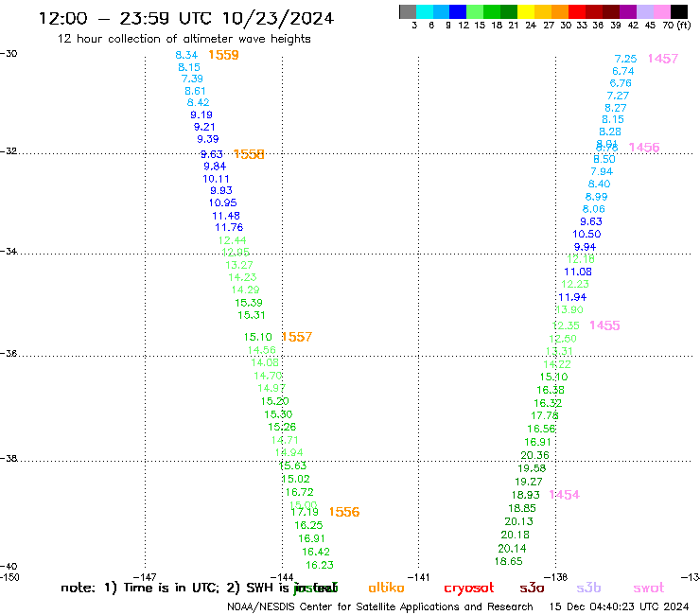The height and width of the screenshot is (615, 700).
Task: Click the 10.50 wave height value
Action: point(586,234)
